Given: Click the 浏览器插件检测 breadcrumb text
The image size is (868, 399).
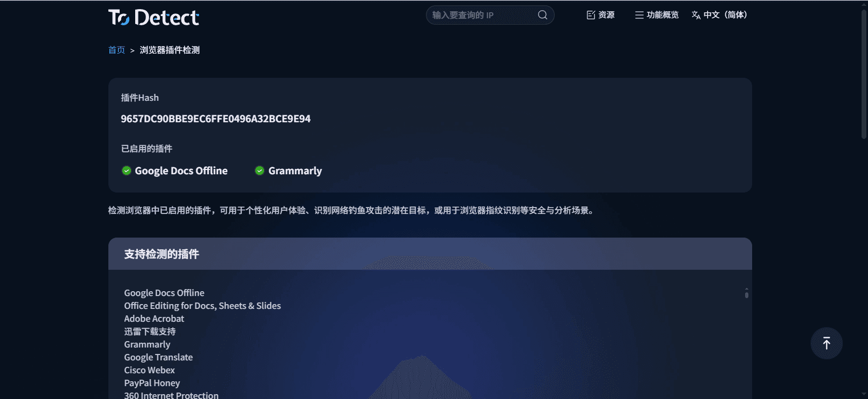Looking at the screenshot, I should (170, 50).
